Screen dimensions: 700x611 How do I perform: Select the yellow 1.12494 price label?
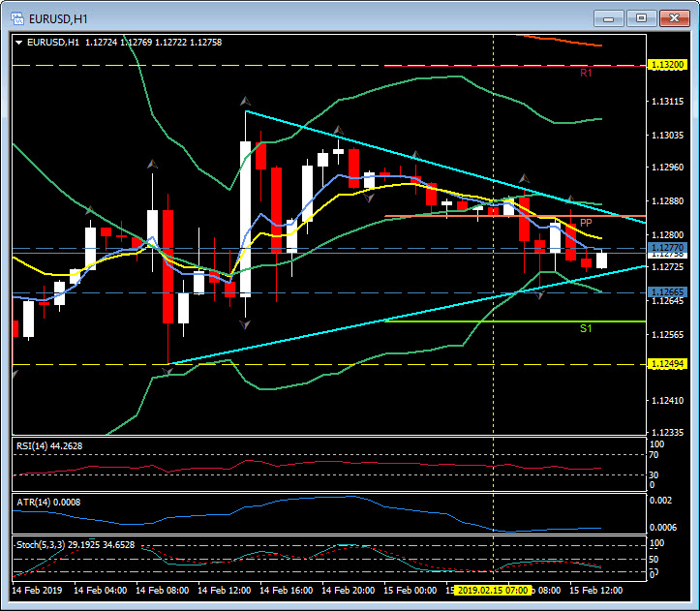click(x=668, y=364)
